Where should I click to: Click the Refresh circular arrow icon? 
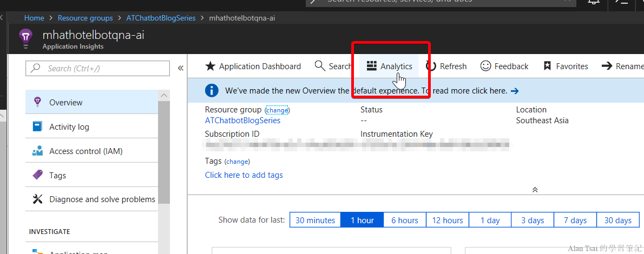(x=431, y=66)
